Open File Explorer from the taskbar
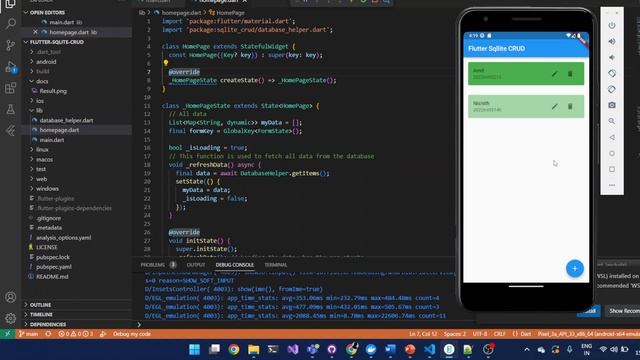This screenshot has height=360, width=640. pyautogui.click(x=253, y=349)
